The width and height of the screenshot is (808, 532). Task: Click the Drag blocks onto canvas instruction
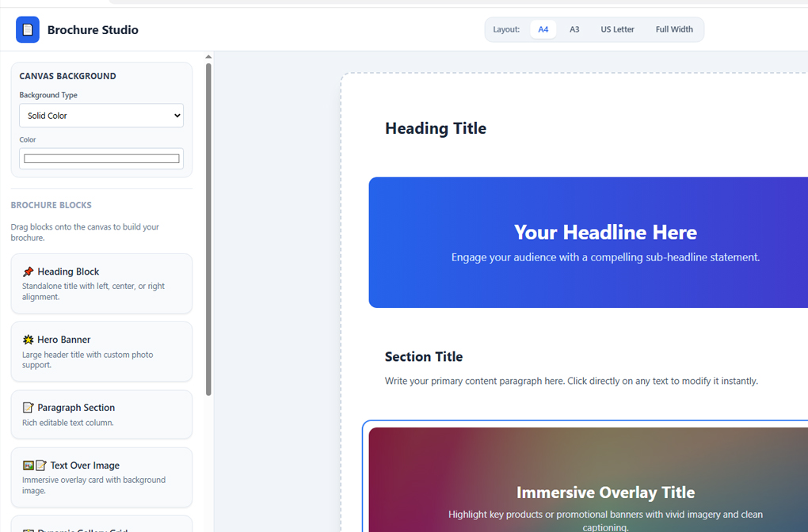85,232
